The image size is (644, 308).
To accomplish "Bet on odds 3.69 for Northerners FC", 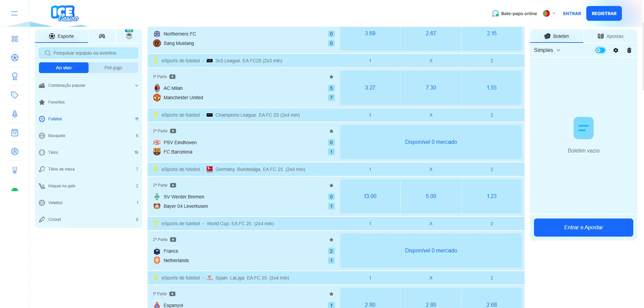I will (370, 38).
